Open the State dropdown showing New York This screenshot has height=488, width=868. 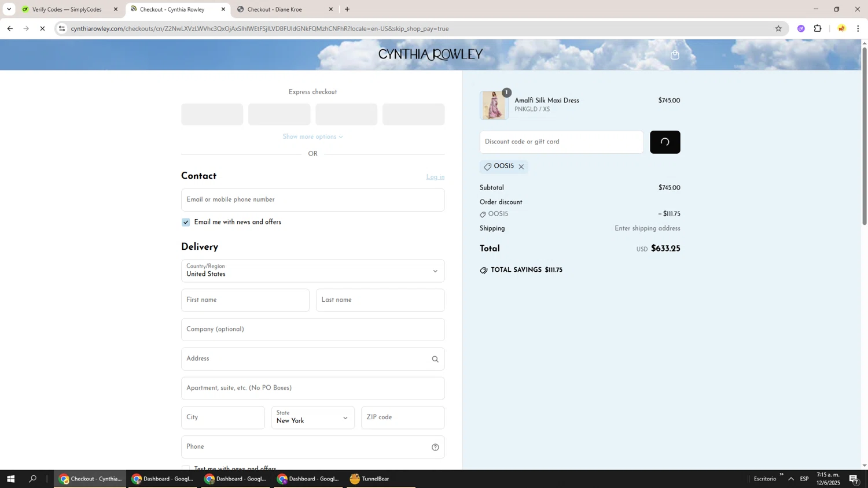pyautogui.click(x=313, y=417)
